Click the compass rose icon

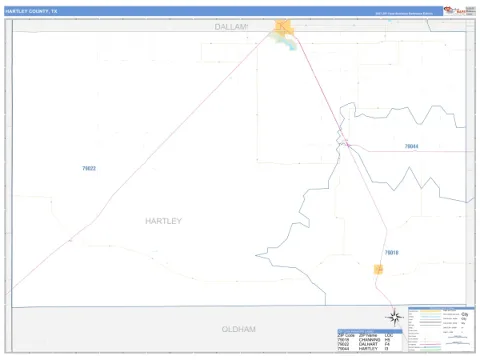[x=395, y=317]
